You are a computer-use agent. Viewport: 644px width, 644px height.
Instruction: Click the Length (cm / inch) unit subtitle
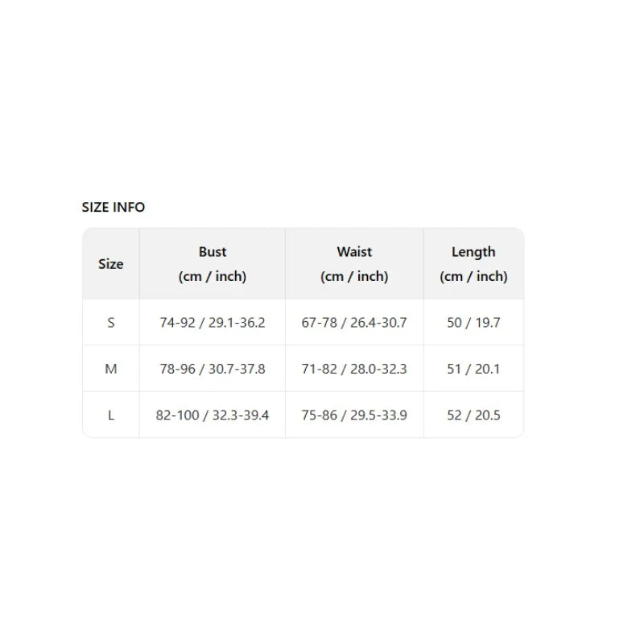473,276
